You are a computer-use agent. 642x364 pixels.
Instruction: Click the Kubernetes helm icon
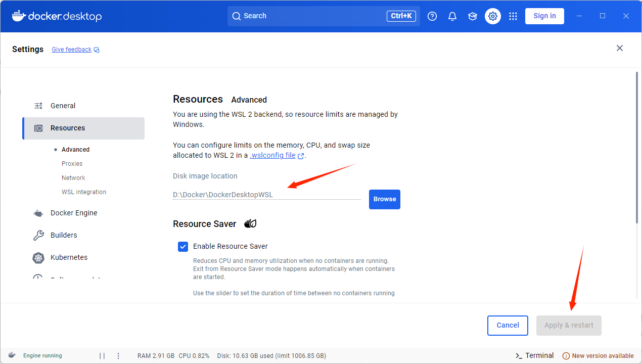click(x=38, y=258)
